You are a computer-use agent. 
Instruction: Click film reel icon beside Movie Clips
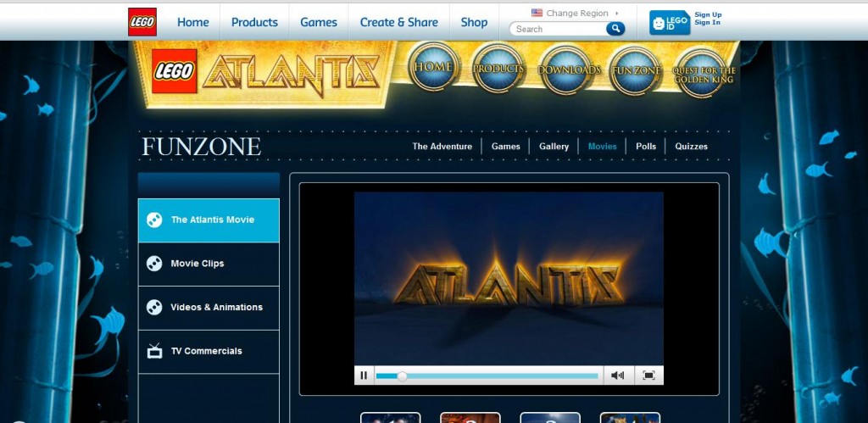(x=154, y=264)
